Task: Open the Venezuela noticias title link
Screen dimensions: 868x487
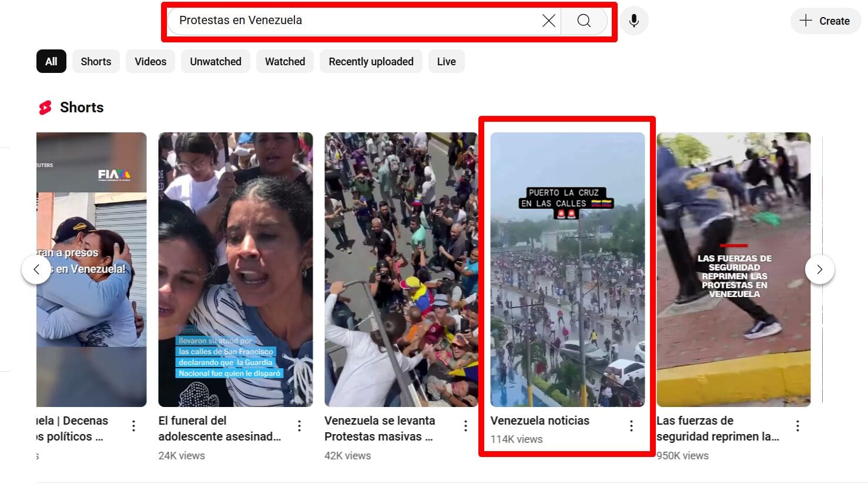Action: [539, 421]
